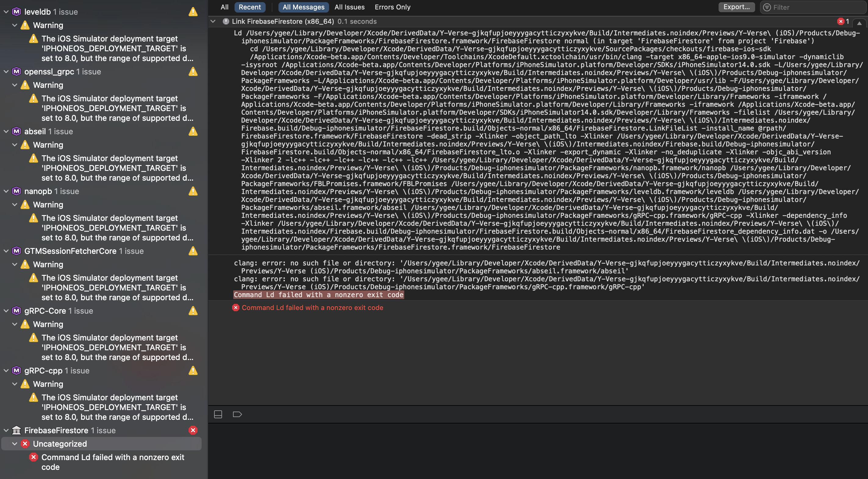The image size is (868, 479).
Task: Click the leveldb warning triangle badge
Action: (193, 12)
